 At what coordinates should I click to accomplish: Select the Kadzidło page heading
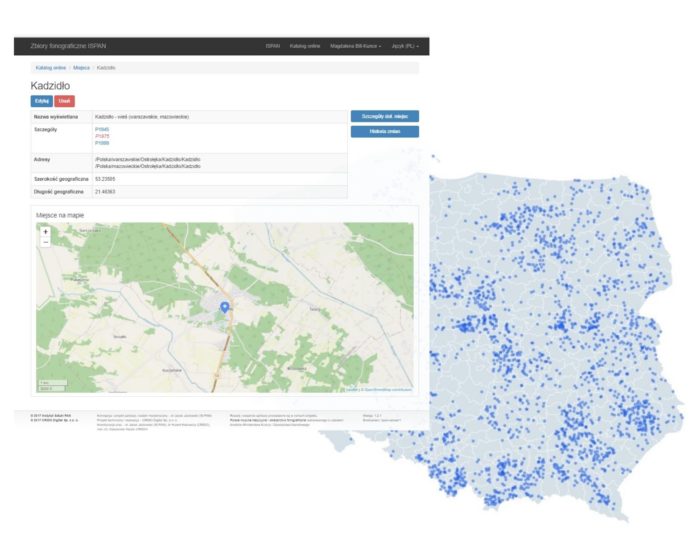pos(50,86)
